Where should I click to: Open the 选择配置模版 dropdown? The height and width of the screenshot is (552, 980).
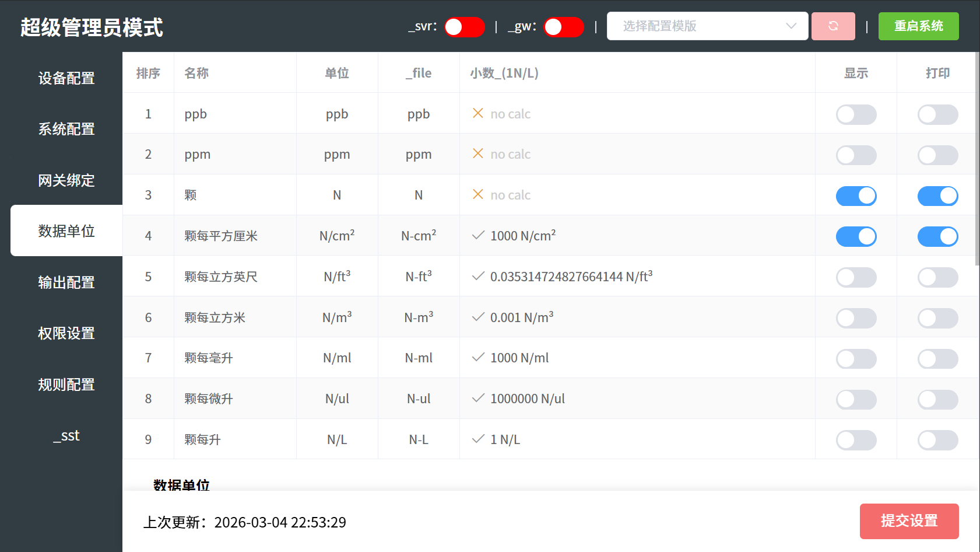pyautogui.click(x=700, y=26)
